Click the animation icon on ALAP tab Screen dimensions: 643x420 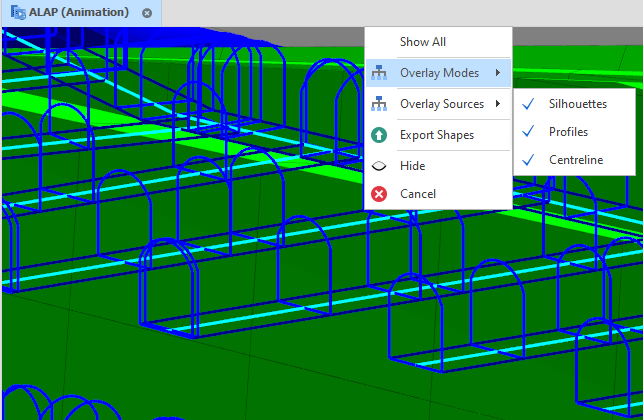click(18, 12)
